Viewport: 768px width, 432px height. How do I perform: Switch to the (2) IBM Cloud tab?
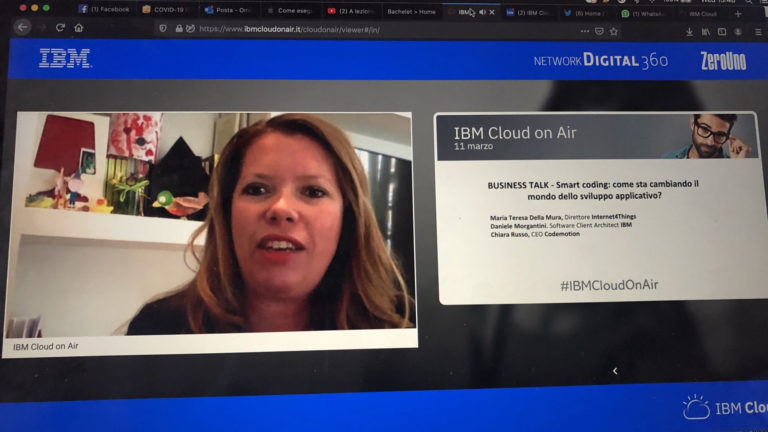528,13
